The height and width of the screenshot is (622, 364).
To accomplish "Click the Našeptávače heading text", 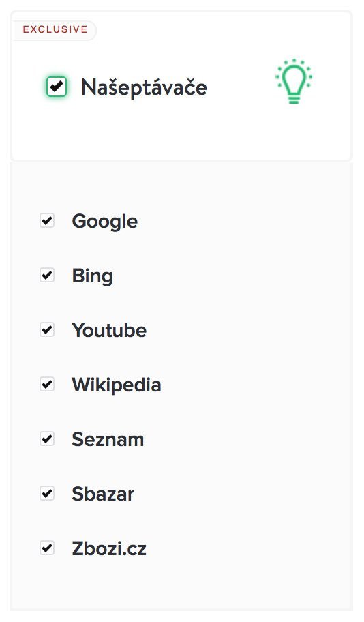I will tap(144, 87).
